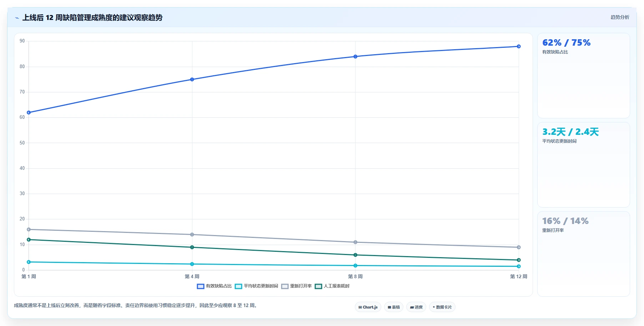The image size is (644, 326).
Task: Click the 平均状态更新时间 label under 3.2天 / 2.4天
Action: [x=559, y=141]
